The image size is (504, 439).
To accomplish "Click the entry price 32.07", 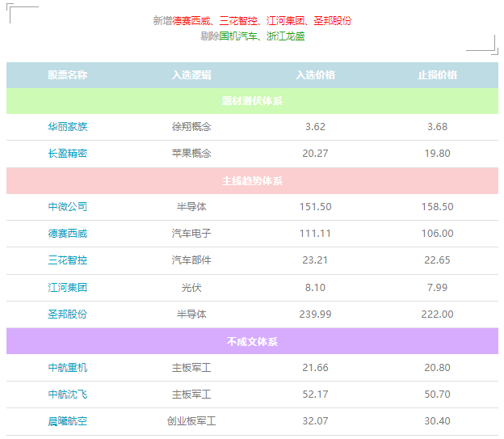I will [x=315, y=421].
